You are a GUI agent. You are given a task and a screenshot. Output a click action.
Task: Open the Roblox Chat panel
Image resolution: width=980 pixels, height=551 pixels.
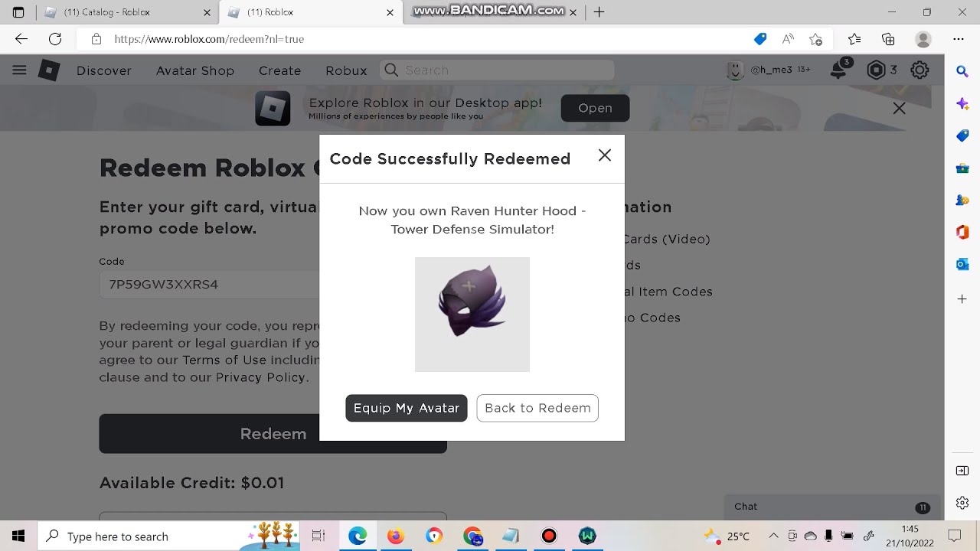pyautogui.click(x=831, y=507)
